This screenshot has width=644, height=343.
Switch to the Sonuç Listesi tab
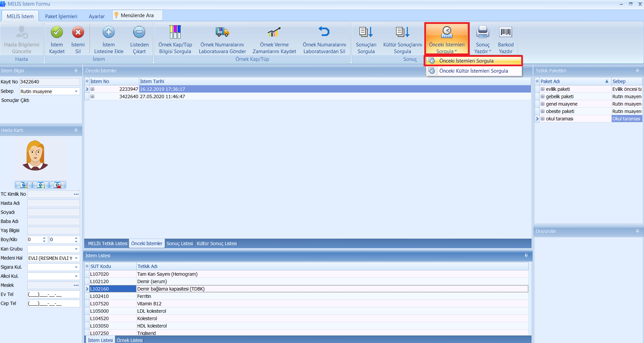click(x=180, y=243)
